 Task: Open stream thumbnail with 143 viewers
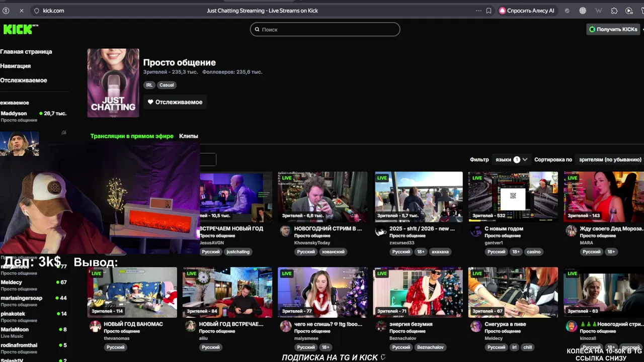[604, 197]
